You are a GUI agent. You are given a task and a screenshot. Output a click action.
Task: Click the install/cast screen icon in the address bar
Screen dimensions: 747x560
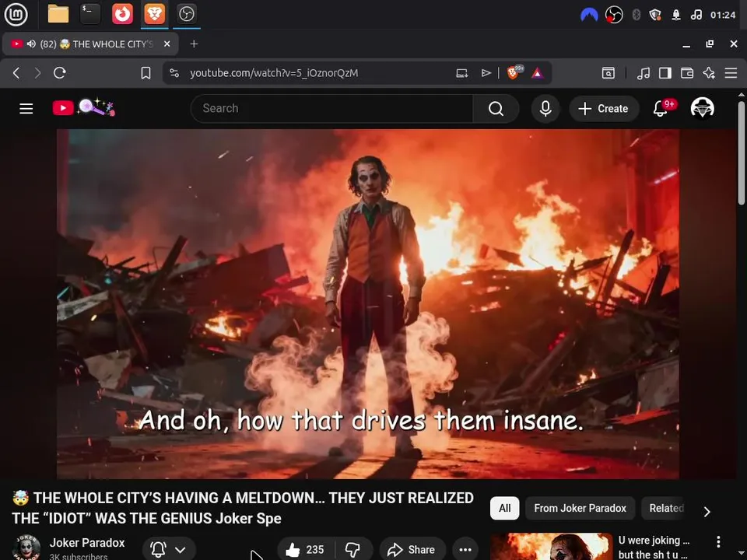click(462, 73)
